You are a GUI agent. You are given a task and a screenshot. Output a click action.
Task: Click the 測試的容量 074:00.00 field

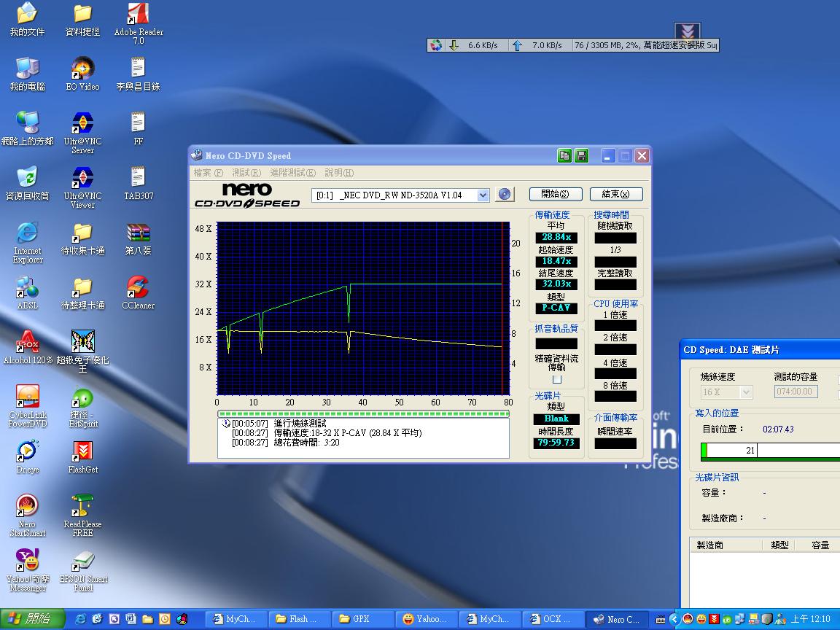coord(796,392)
